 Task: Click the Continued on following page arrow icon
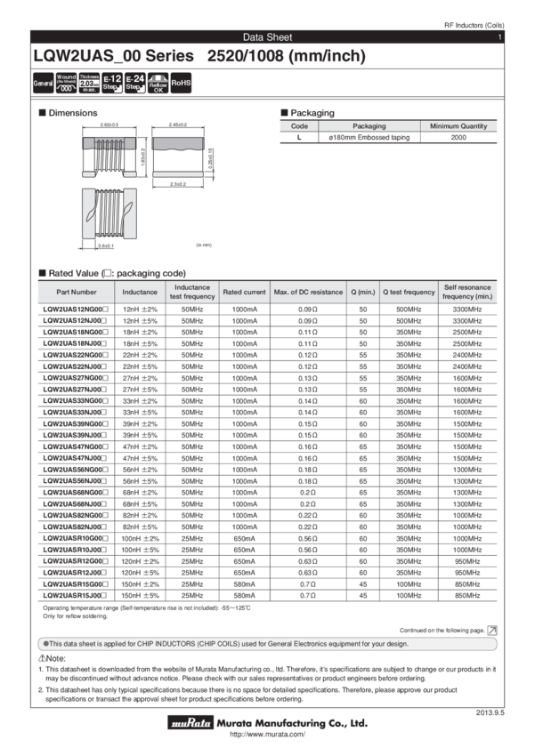[x=492, y=631]
